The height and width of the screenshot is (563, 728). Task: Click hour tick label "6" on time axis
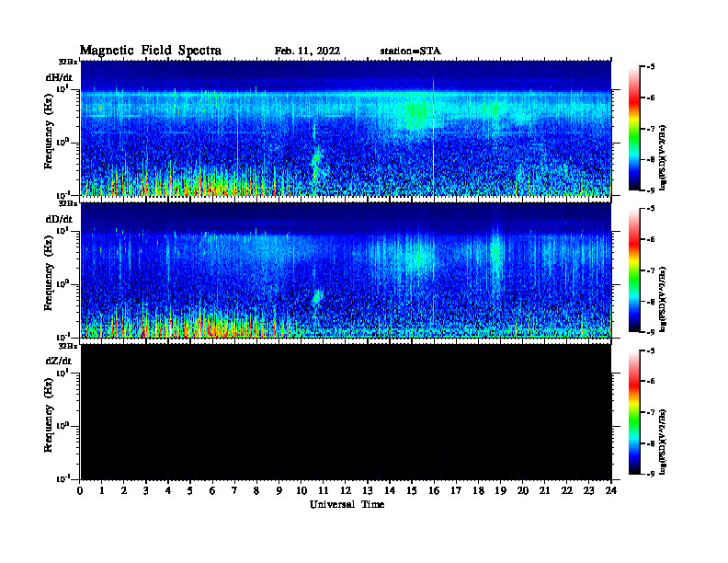[212, 491]
